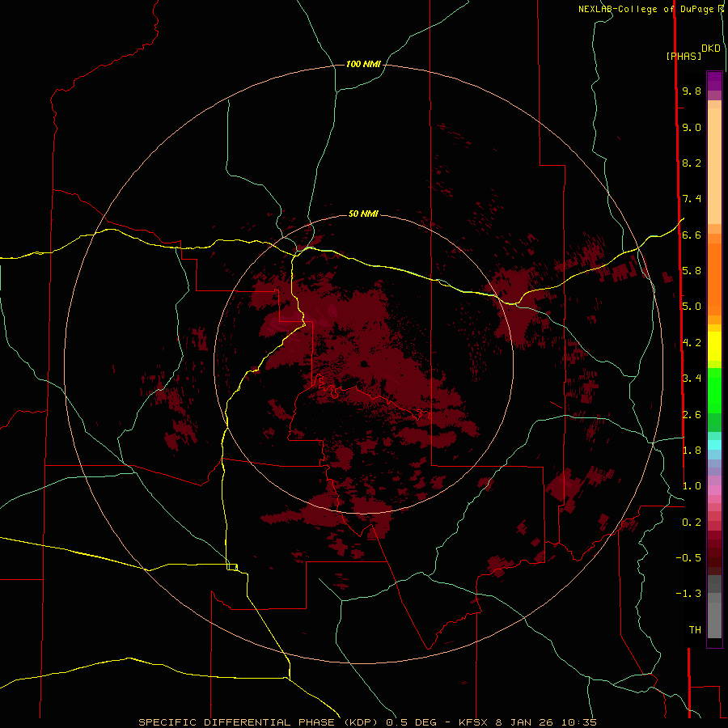Select the 0.2 scale value
Viewport: 728px width, 728px height.
tap(692, 523)
